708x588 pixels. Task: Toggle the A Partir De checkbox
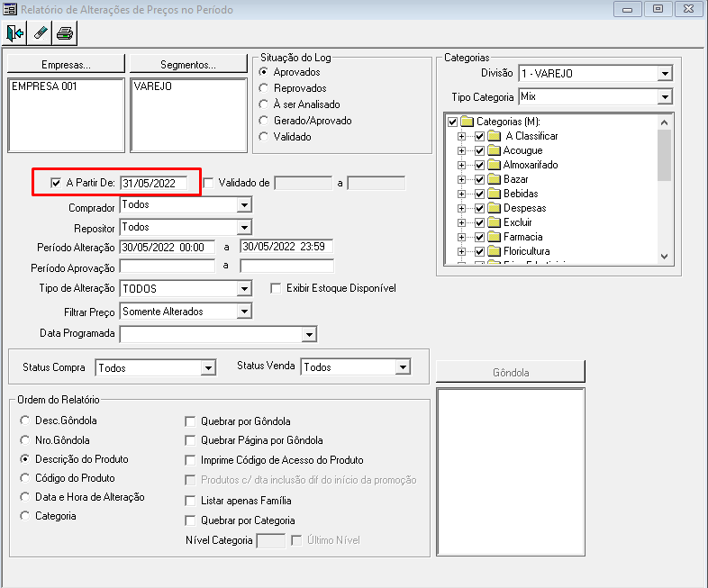pos(56,183)
